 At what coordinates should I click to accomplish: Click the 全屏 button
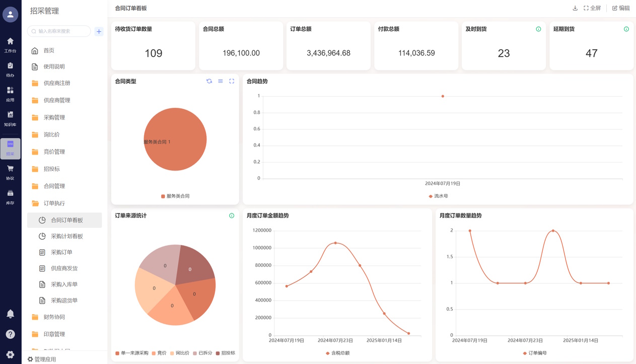[x=592, y=8]
